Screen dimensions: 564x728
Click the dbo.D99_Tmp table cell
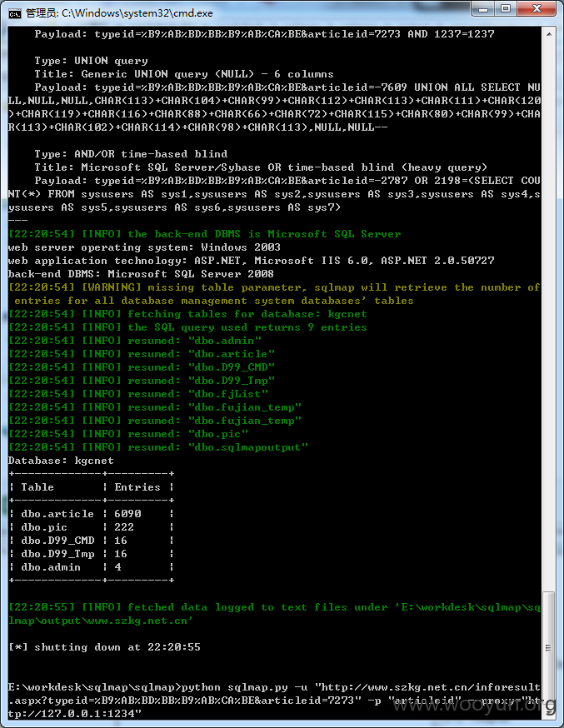point(57,554)
